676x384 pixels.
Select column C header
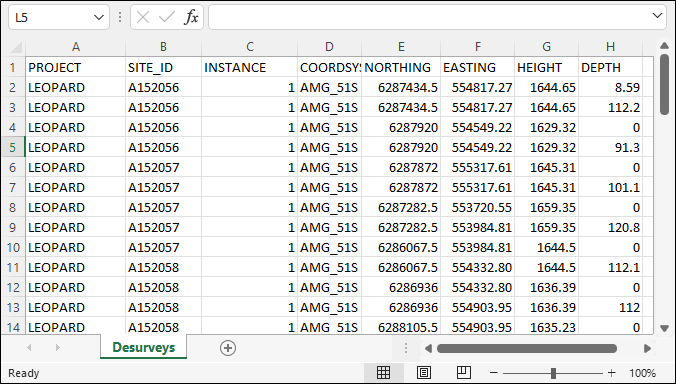click(250, 47)
